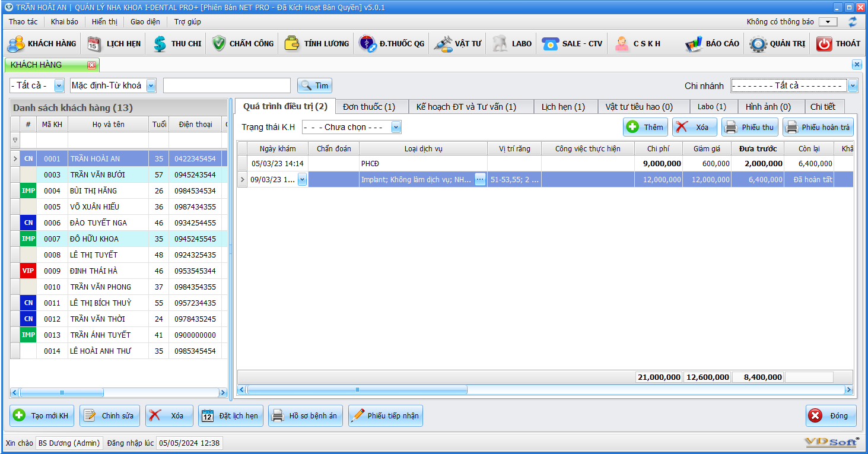Screen dimensions: 868x454
Task: Click Thêm to add a treatment record
Action: (x=646, y=127)
